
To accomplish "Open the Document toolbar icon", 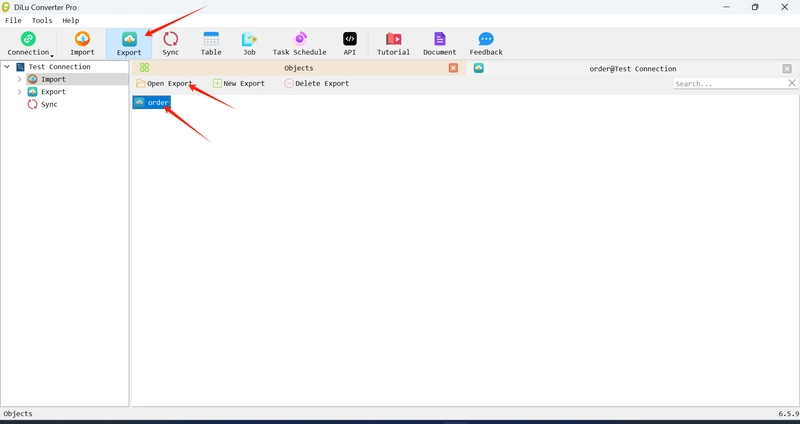I will 439,43.
